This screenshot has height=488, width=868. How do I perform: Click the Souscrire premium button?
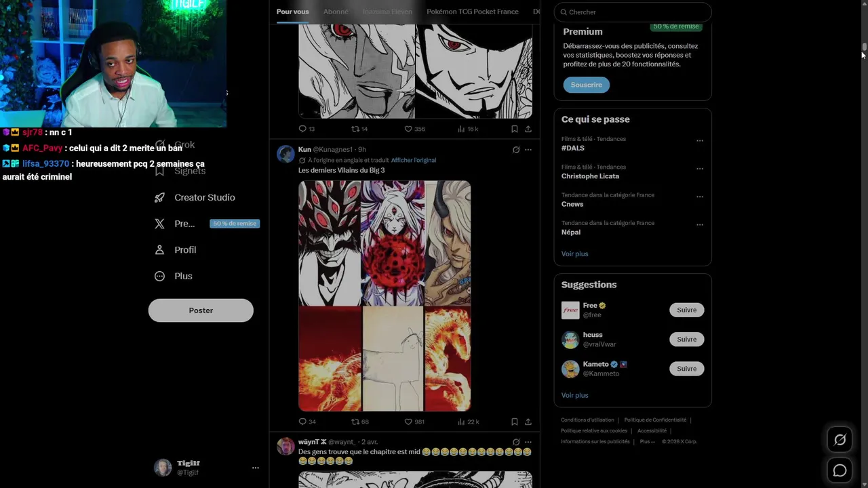(587, 85)
